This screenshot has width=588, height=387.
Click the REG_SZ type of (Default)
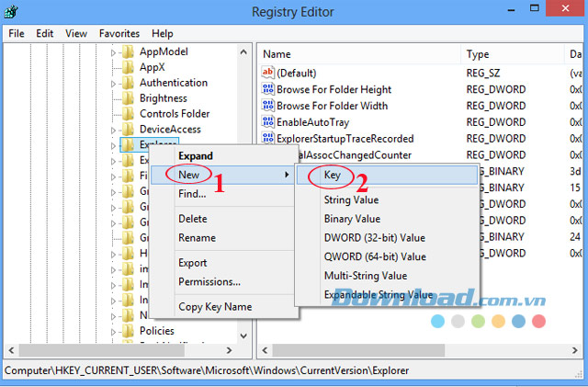[x=483, y=74]
